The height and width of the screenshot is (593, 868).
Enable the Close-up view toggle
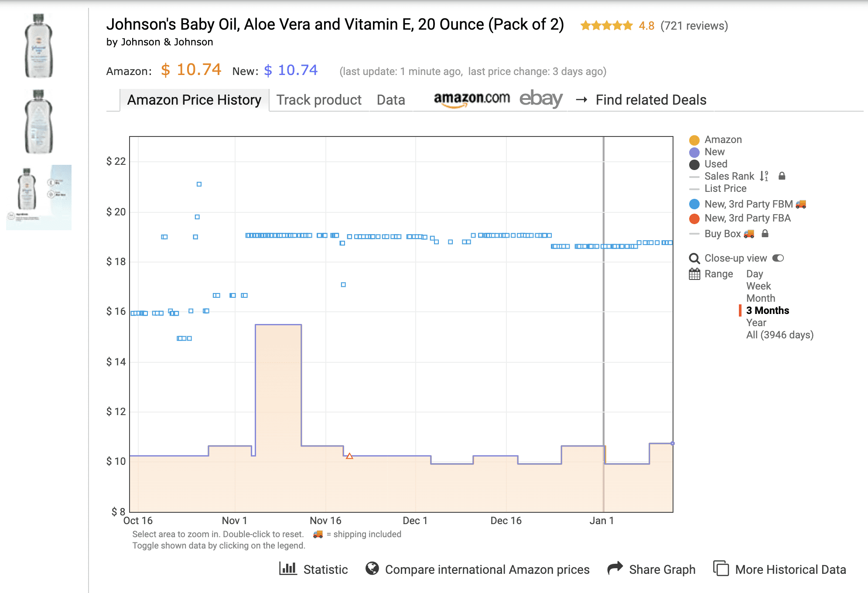tap(778, 258)
